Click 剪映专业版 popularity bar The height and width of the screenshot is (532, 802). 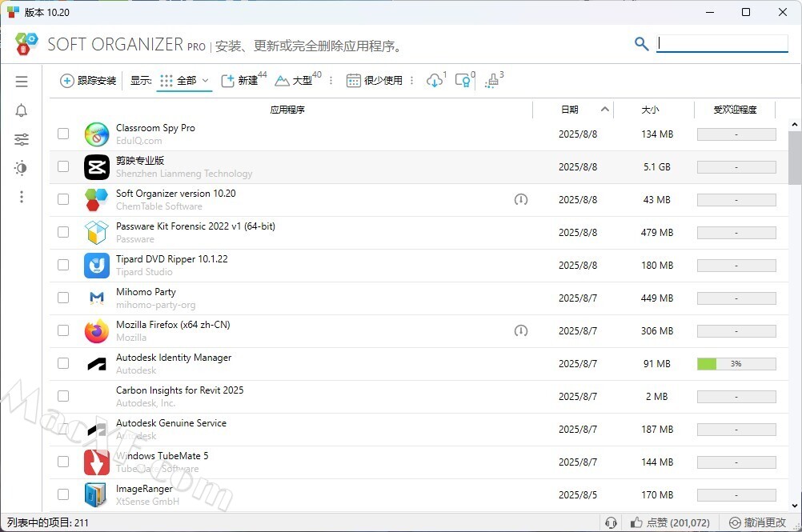(x=736, y=167)
